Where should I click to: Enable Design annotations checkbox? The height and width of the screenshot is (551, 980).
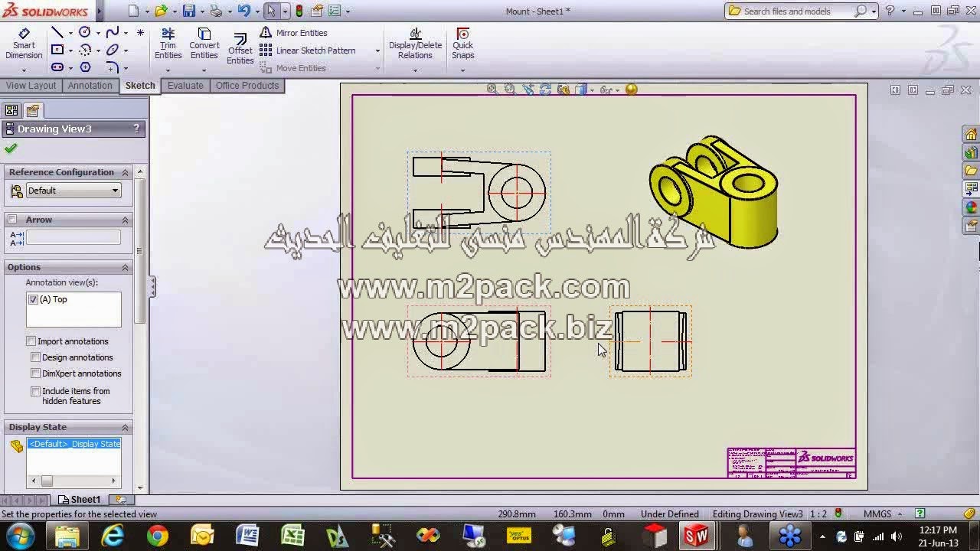(x=36, y=357)
